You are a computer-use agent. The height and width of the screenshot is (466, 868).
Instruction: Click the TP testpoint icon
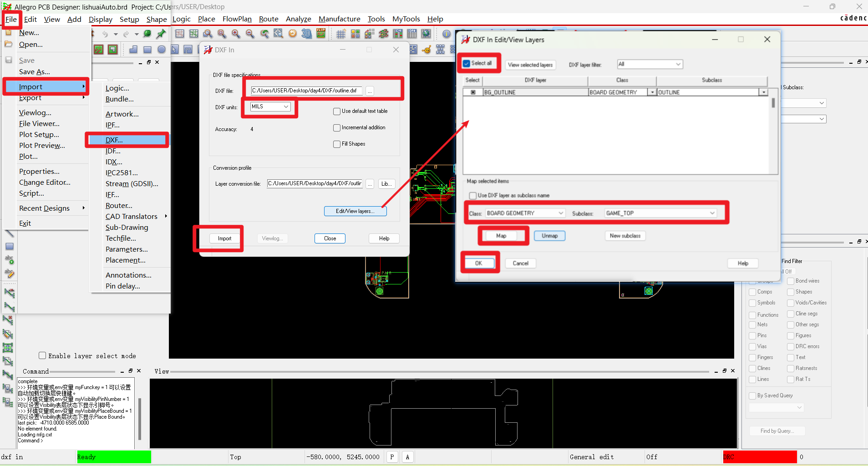click(x=426, y=49)
